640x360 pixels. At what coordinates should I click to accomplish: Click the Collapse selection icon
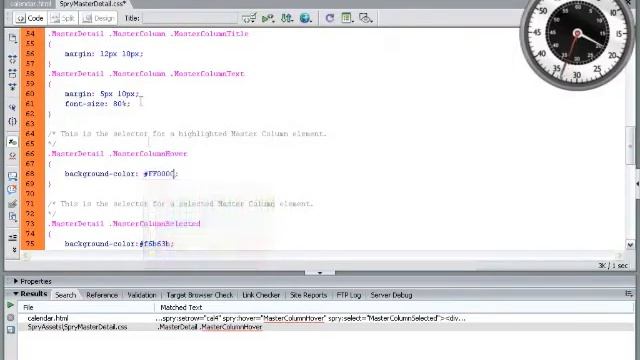(x=12, y=73)
